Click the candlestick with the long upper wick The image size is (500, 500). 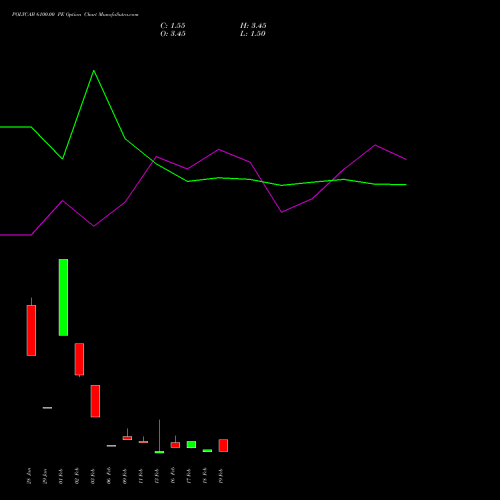pyautogui.click(x=159, y=436)
